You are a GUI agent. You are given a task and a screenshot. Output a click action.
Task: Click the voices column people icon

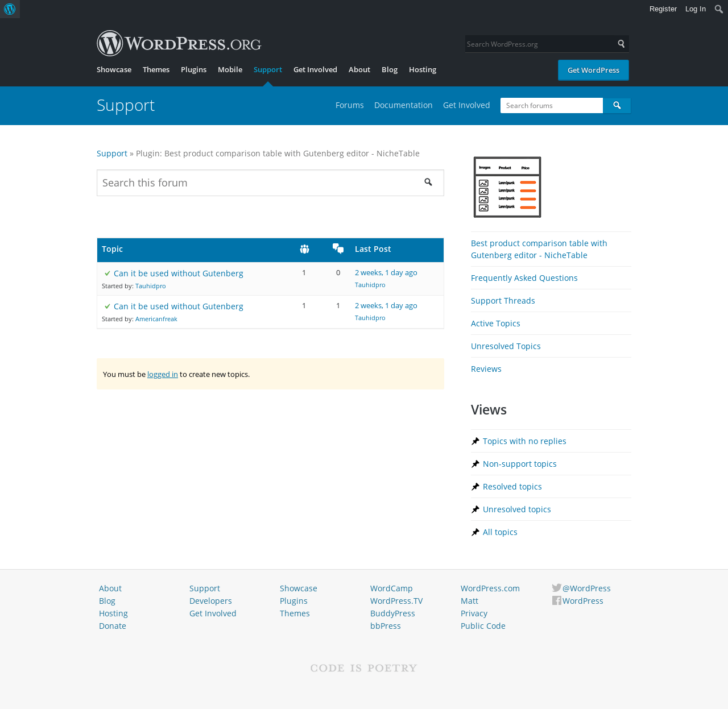[x=304, y=249]
